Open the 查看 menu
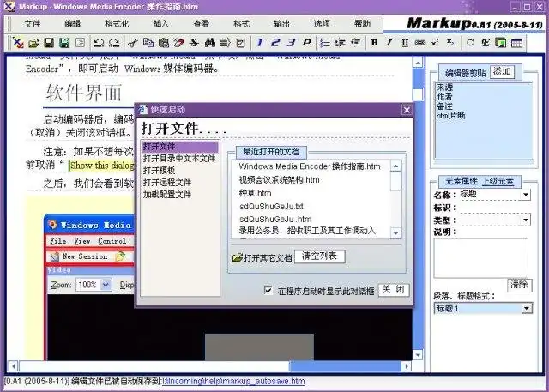 click(201, 24)
